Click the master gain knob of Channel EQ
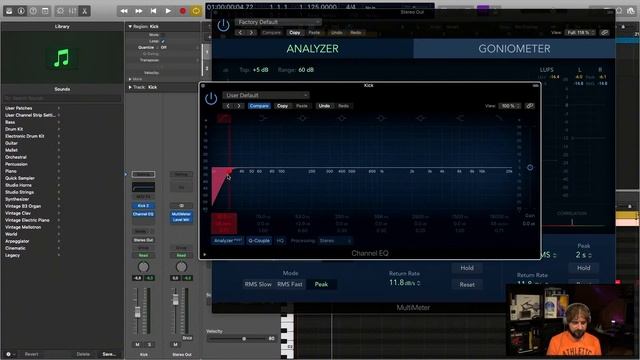This screenshot has height=360, width=640. [x=530, y=167]
